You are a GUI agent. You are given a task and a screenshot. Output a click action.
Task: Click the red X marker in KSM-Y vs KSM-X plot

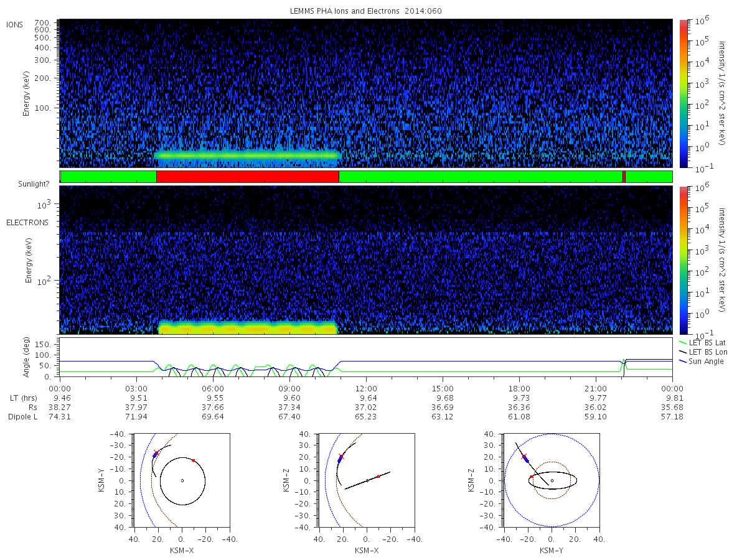click(x=156, y=453)
